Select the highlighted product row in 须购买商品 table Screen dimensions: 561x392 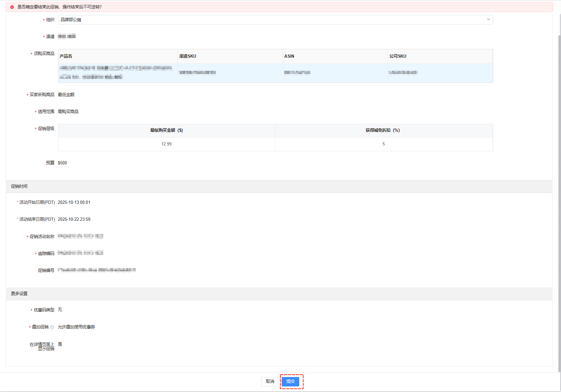275,73
